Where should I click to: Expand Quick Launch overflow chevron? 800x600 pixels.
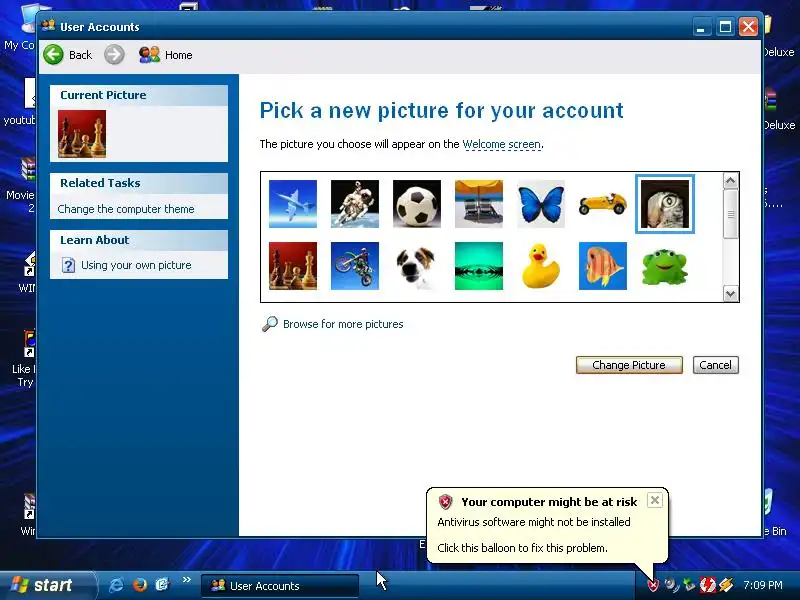pyautogui.click(x=186, y=580)
